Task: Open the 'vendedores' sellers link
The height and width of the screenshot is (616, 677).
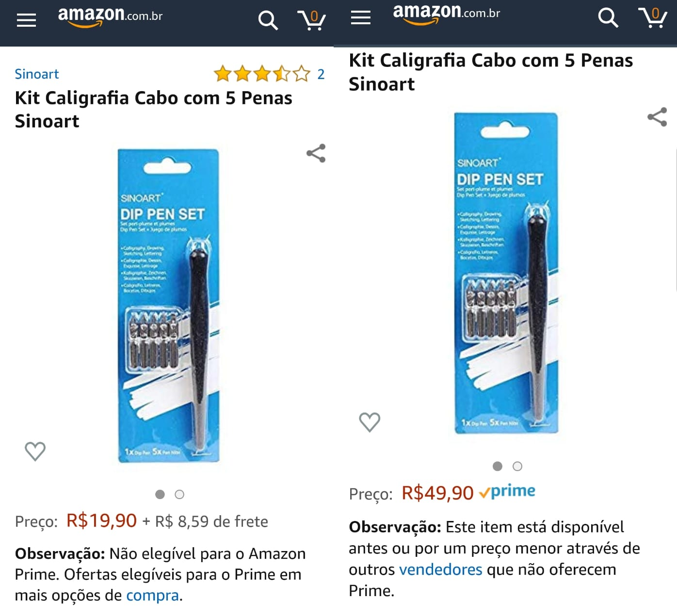Action: pyautogui.click(x=440, y=569)
